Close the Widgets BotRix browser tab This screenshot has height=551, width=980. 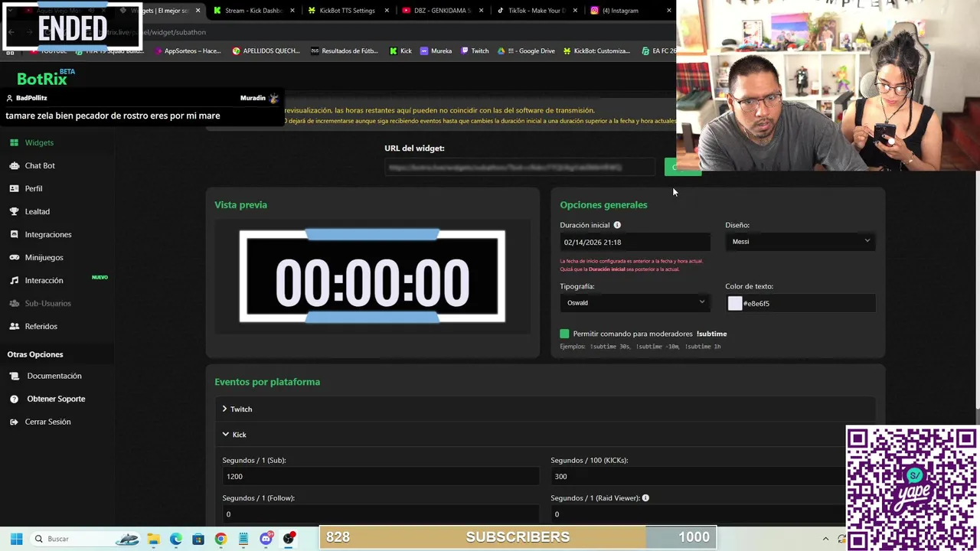click(x=198, y=11)
